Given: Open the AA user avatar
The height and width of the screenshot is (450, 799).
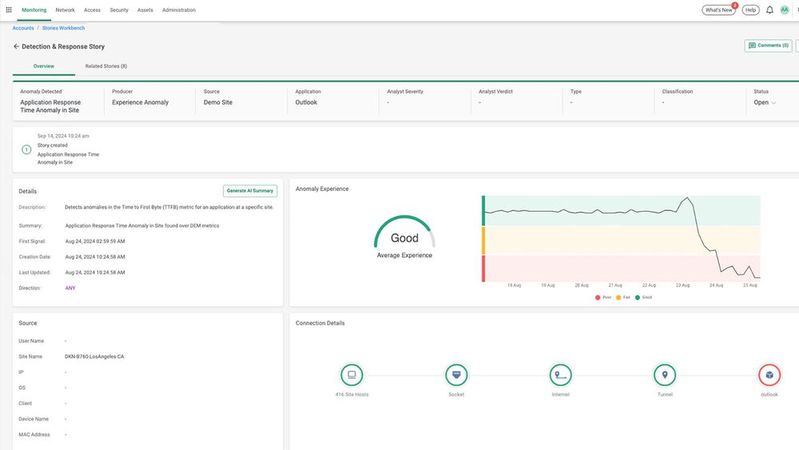Looking at the screenshot, I should 785,10.
